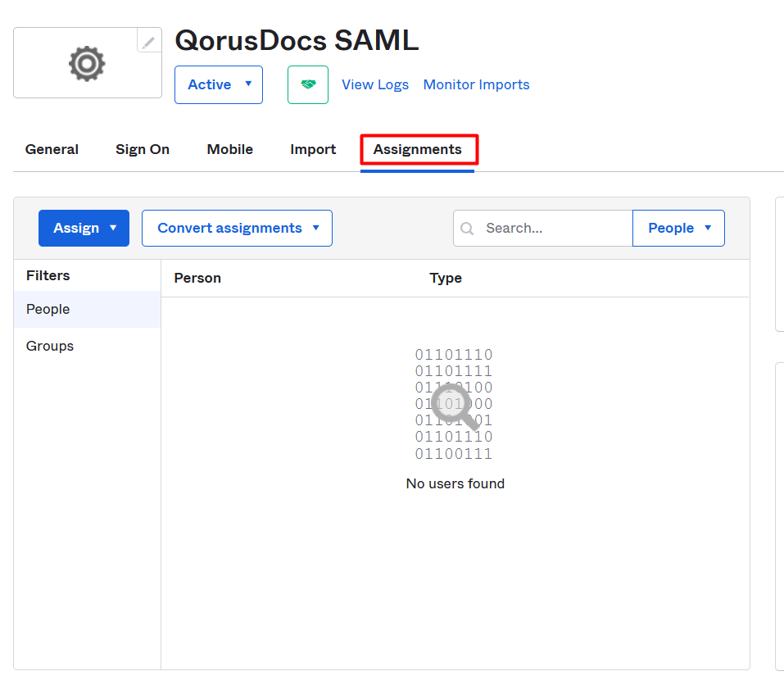Screen dimensions: 784x694
Task: Open the Sign On tab
Action: click(143, 150)
